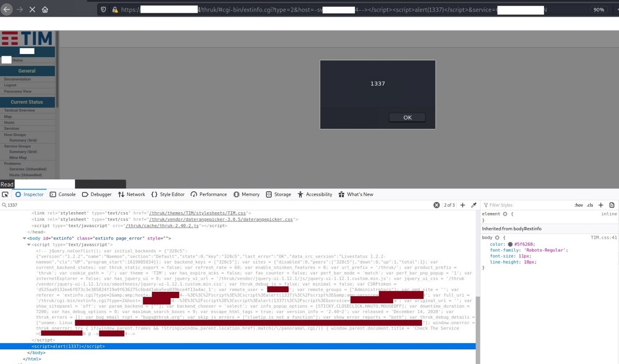Open the tracking protection shield icon
Screen dimensions: 619x364
click(x=104, y=9)
